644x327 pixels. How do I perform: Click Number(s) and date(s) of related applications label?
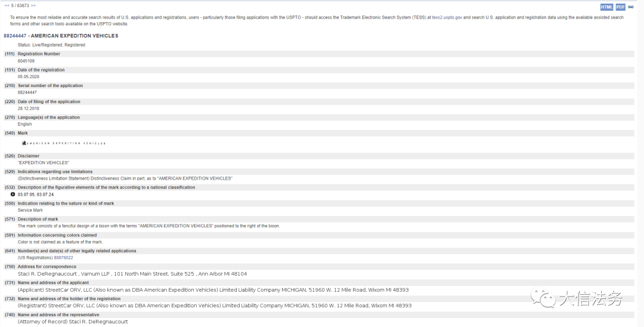77,251
